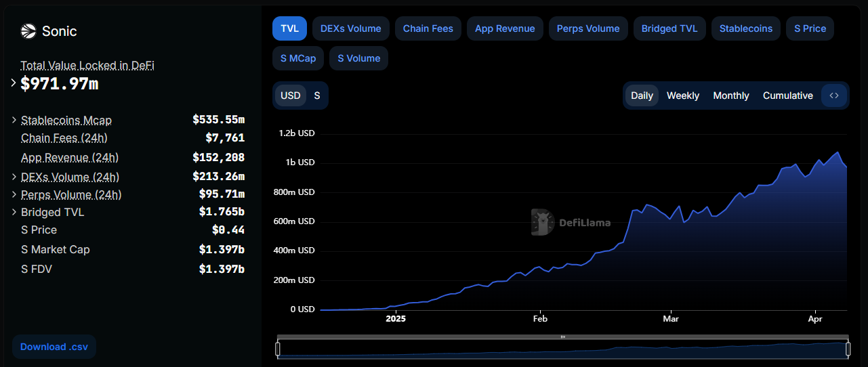Download the .csv data file
This screenshot has height=367, width=868.
(54, 347)
